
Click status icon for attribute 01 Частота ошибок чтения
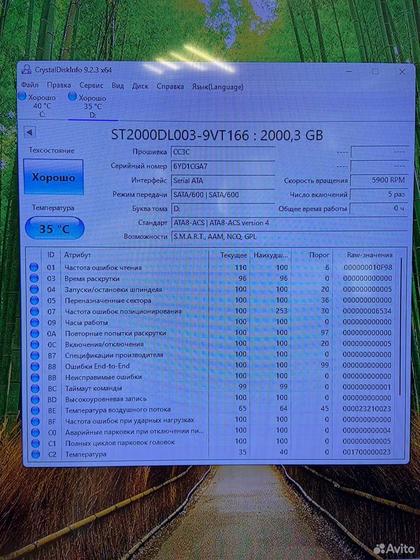pos(34,267)
